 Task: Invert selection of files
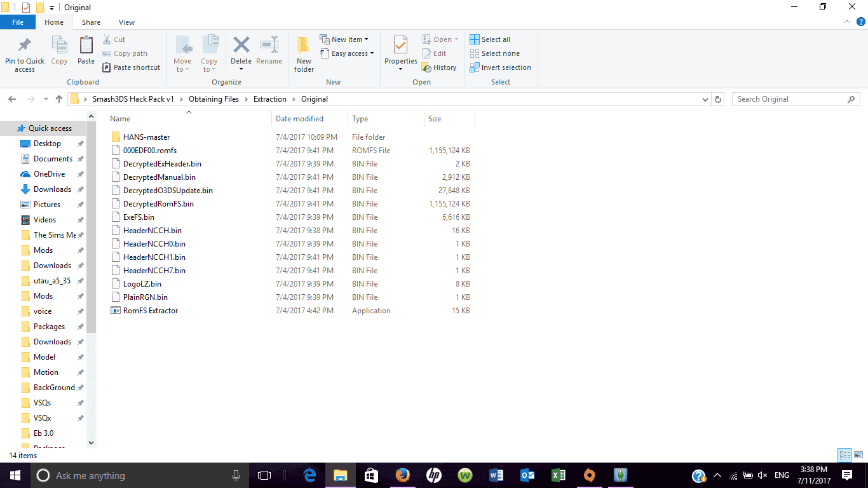pos(500,67)
